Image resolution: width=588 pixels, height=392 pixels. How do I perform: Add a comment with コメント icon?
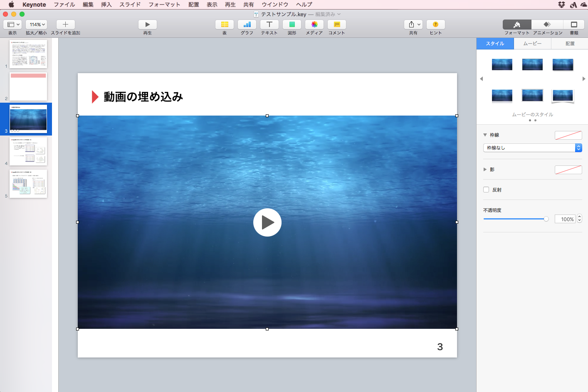[x=337, y=25]
